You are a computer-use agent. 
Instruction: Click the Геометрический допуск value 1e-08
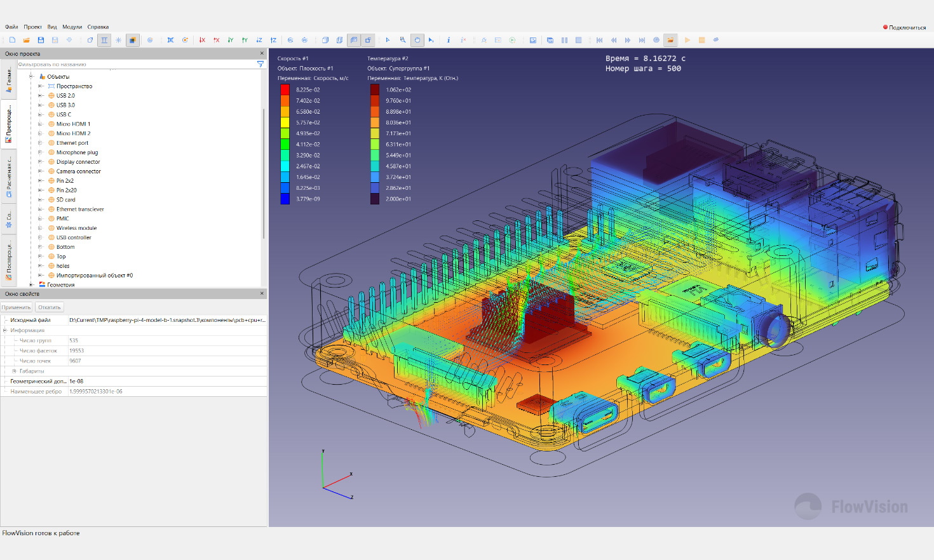point(167,382)
